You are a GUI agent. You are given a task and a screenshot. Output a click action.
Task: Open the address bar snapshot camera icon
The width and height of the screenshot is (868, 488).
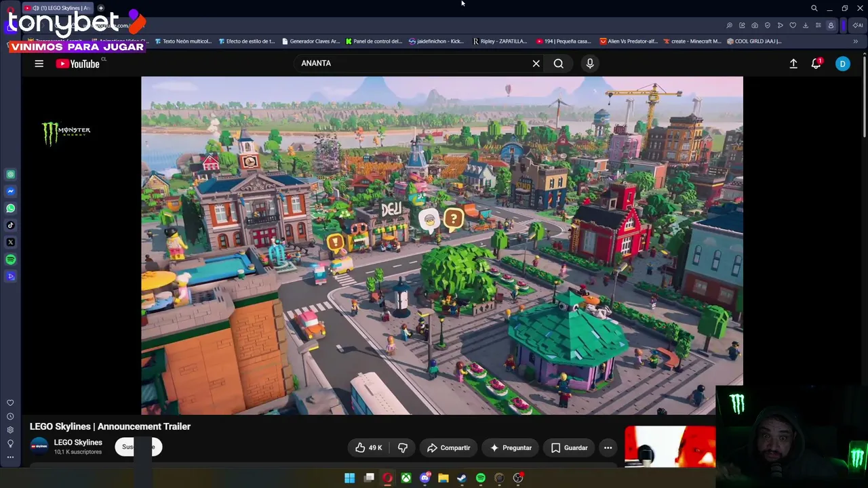(x=755, y=26)
